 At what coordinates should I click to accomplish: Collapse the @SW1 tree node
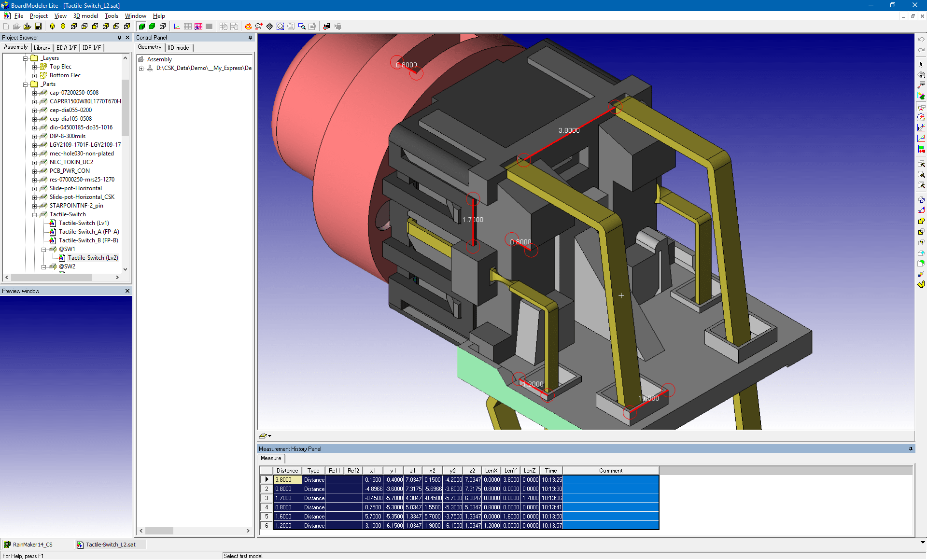click(x=44, y=249)
